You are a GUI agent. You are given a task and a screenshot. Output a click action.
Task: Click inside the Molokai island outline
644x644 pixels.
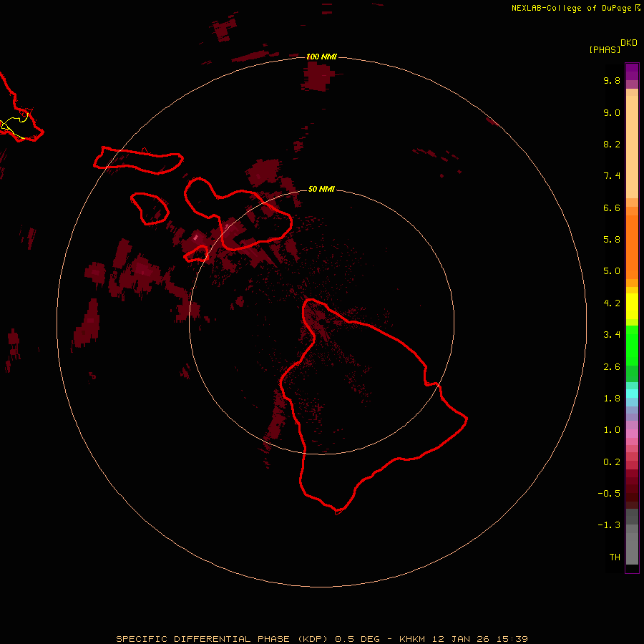138,160
